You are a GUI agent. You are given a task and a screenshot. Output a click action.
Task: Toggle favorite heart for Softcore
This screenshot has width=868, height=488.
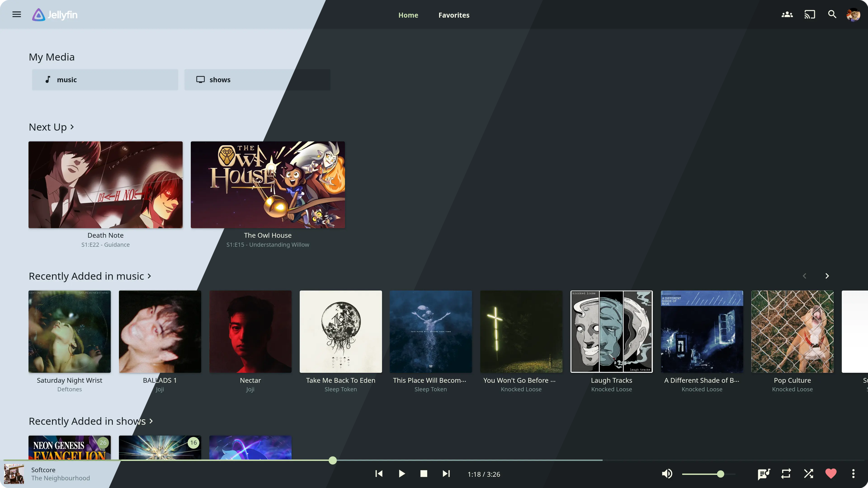pyautogui.click(x=831, y=474)
